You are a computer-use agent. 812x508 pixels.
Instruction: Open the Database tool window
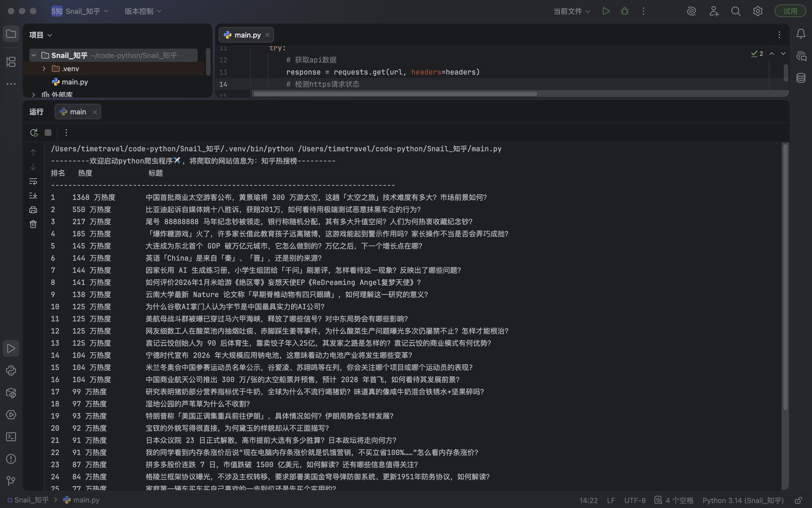coord(801,78)
